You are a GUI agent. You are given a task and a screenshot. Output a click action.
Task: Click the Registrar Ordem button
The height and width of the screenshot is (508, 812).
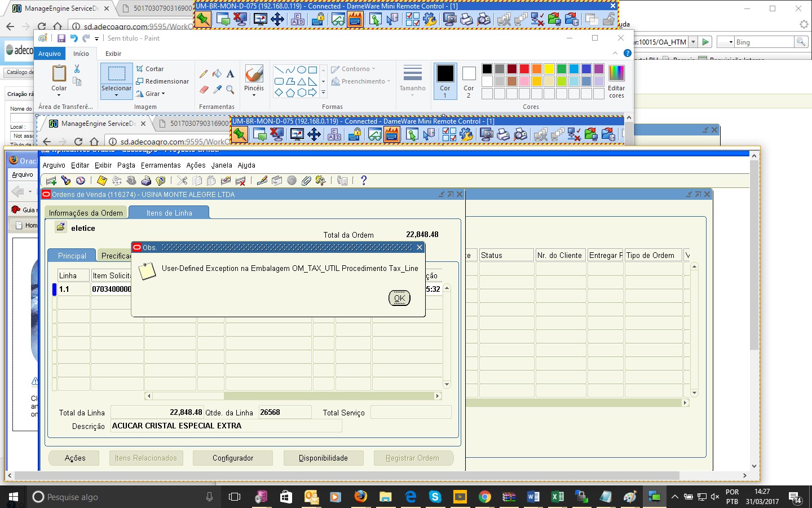coord(412,458)
